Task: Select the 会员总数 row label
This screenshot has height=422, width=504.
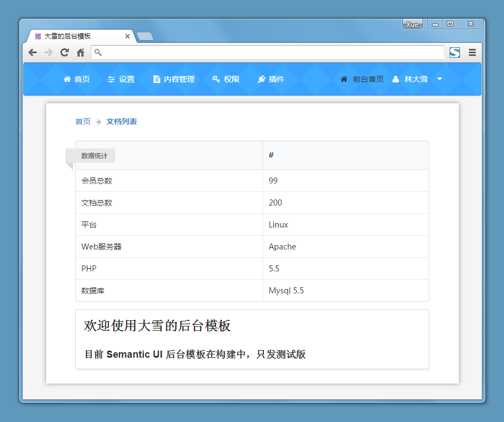Action: tap(97, 181)
